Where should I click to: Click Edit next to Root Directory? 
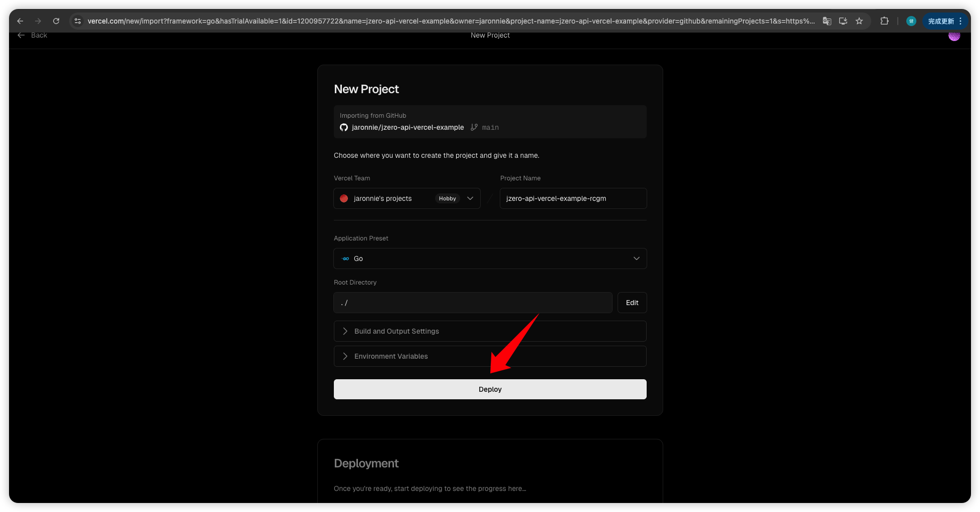[632, 303]
